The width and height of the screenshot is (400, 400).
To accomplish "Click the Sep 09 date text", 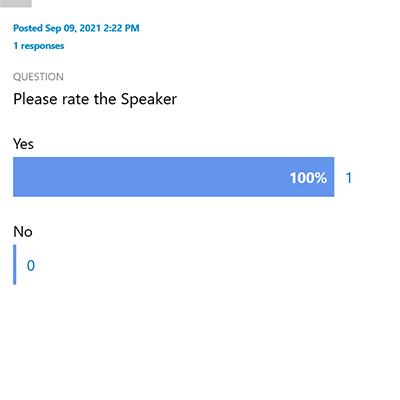I will [x=61, y=28].
